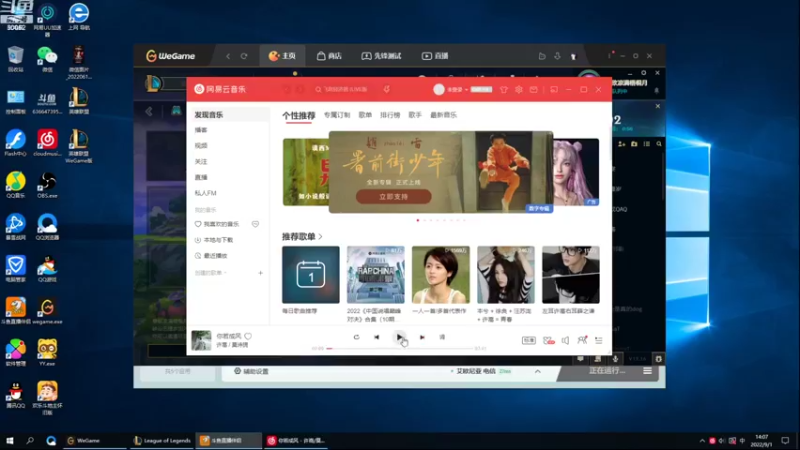800x450 pixels.
Task: Open the WeGame bottom-right hamburger menu
Action: [647, 371]
